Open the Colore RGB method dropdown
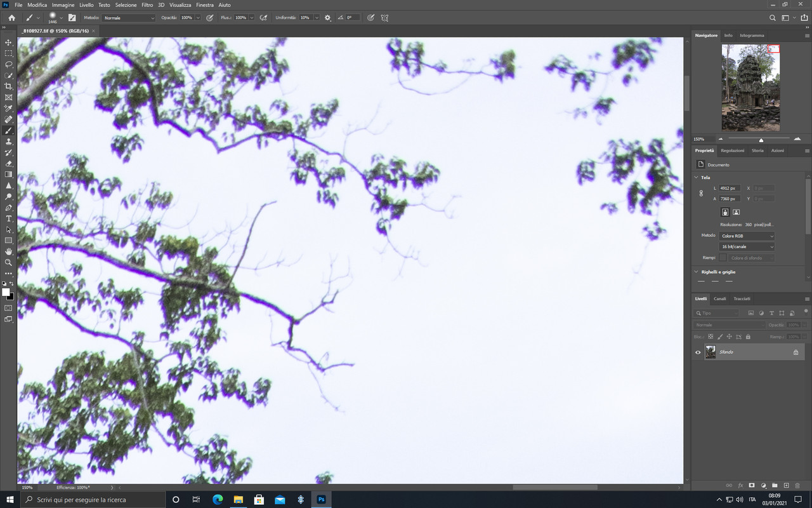Screen dimensions: 812x508 coord(747,235)
